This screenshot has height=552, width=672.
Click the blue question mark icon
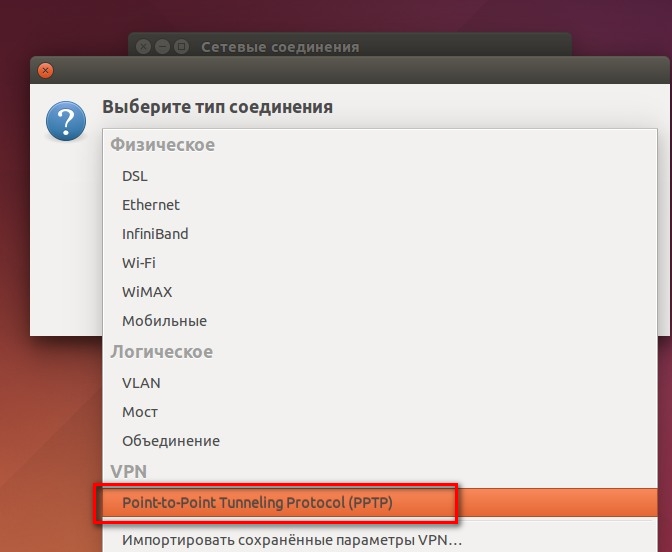pyautogui.click(x=66, y=121)
